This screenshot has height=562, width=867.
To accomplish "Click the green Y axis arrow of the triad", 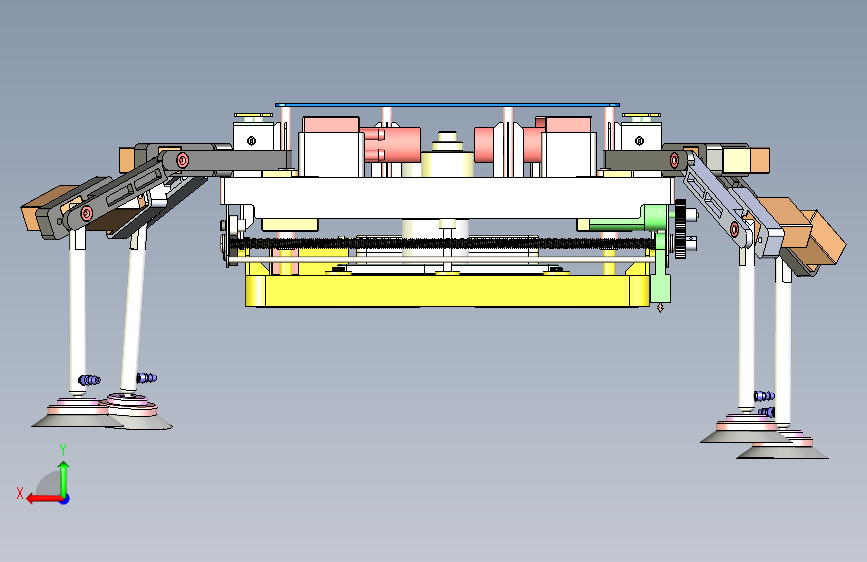I will point(64,479).
